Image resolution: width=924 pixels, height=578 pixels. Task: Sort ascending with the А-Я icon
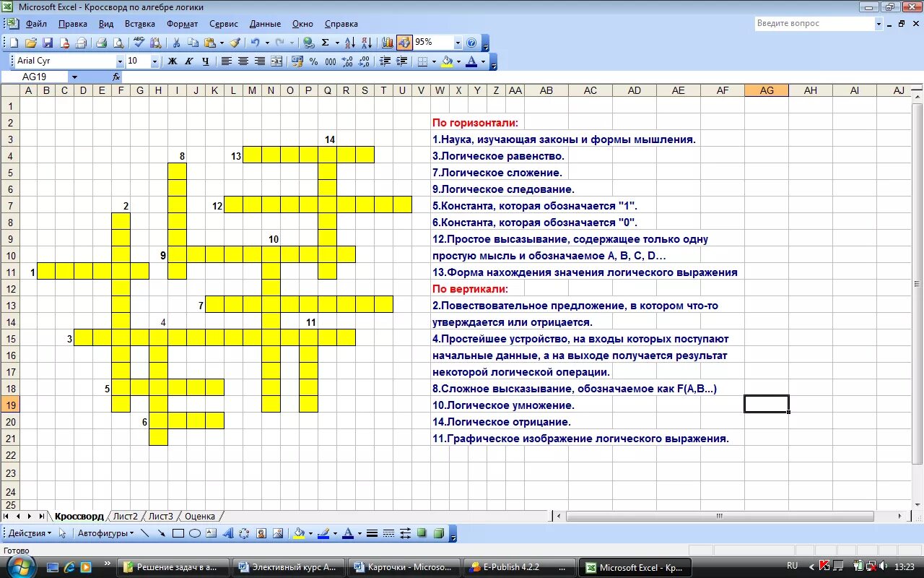(350, 43)
